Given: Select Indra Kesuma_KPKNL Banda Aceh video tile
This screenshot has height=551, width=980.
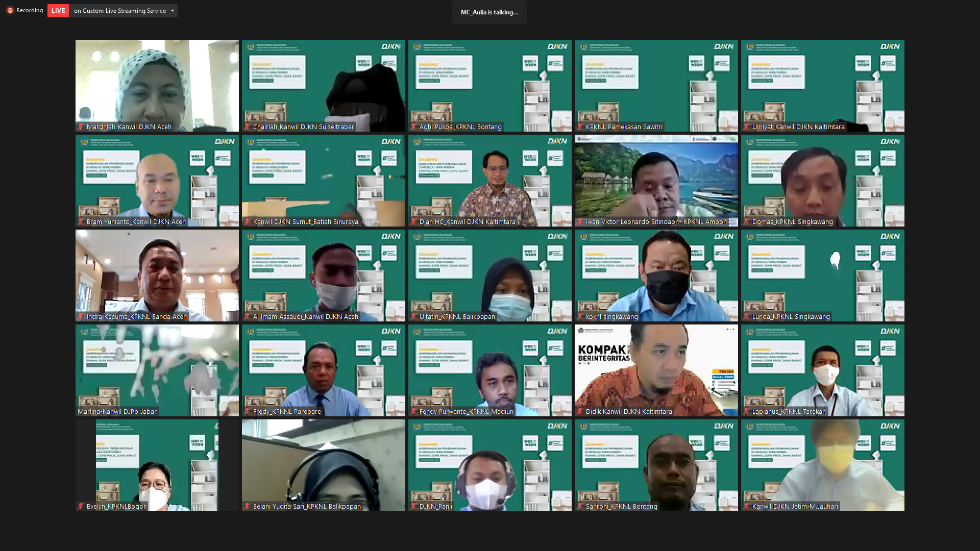Looking at the screenshot, I should point(157,275).
